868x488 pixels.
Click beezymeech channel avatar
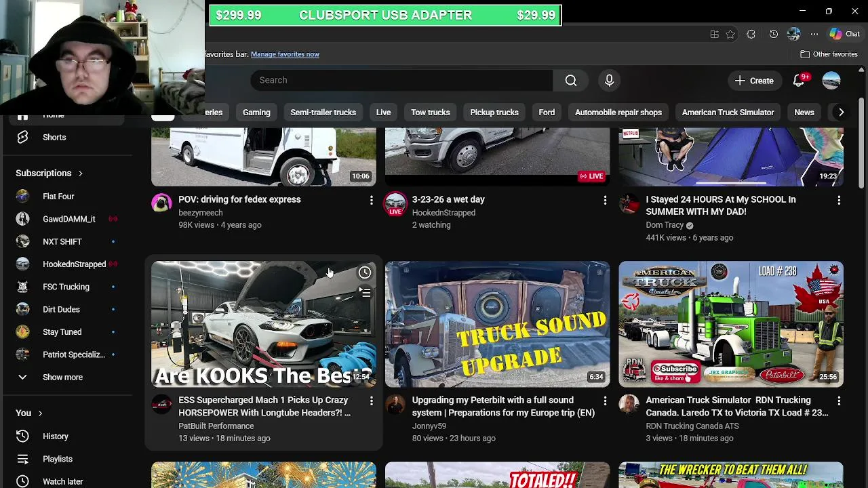tap(161, 203)
